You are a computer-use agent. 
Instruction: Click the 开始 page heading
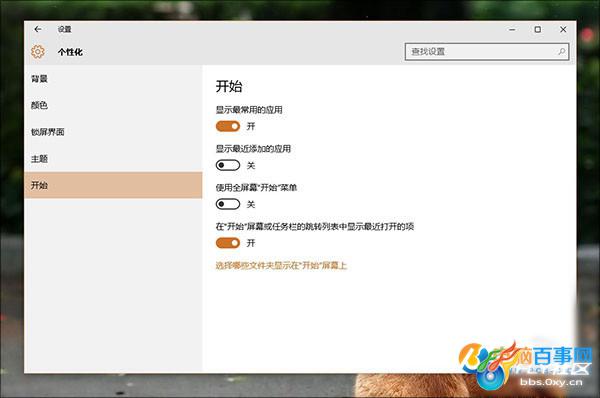click(x=229, y=86)
